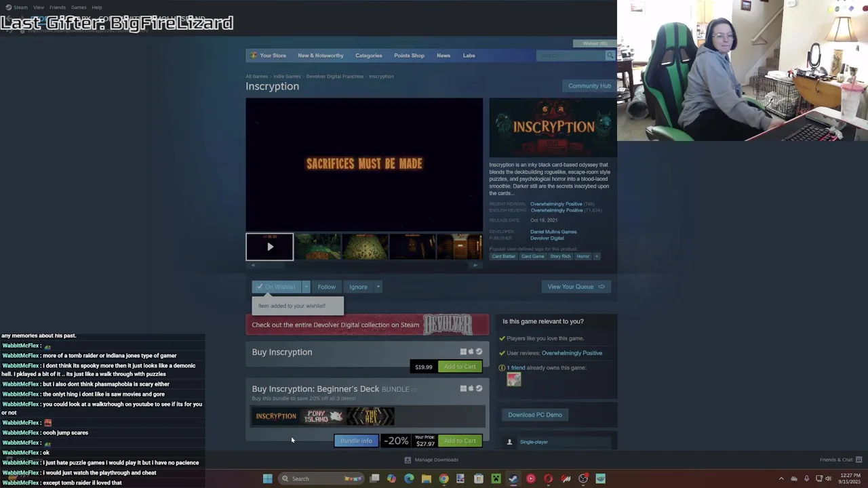Open friend avatar who owns the game
Screen dimensions: 868x488
[513, 380]
